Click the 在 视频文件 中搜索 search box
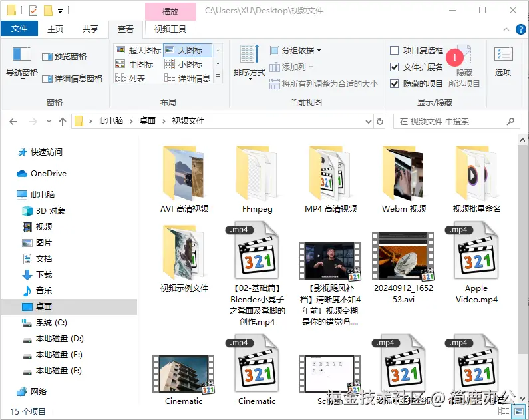529x420 pixels. (456, 121)
